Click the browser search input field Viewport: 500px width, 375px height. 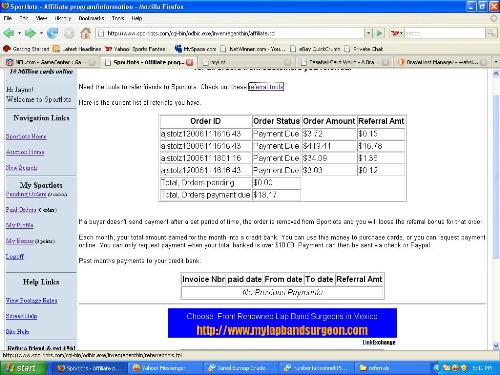pyautogui.click(x=445, y=33)
